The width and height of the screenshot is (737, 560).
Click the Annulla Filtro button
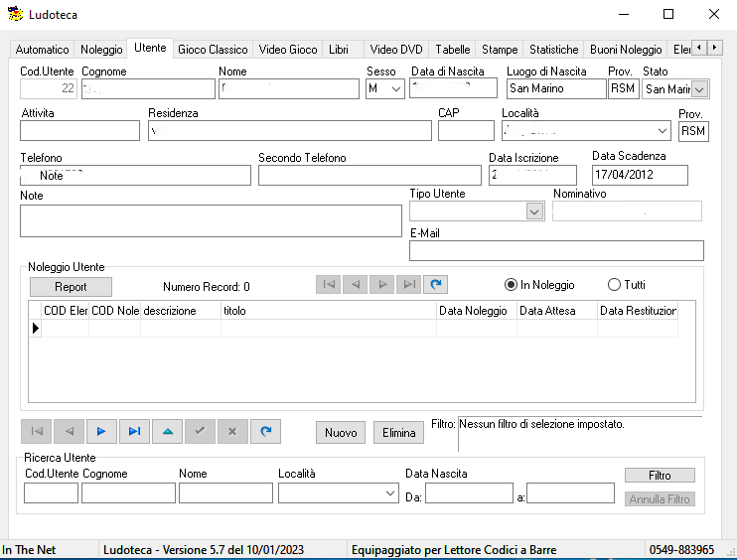coord(660,498)
